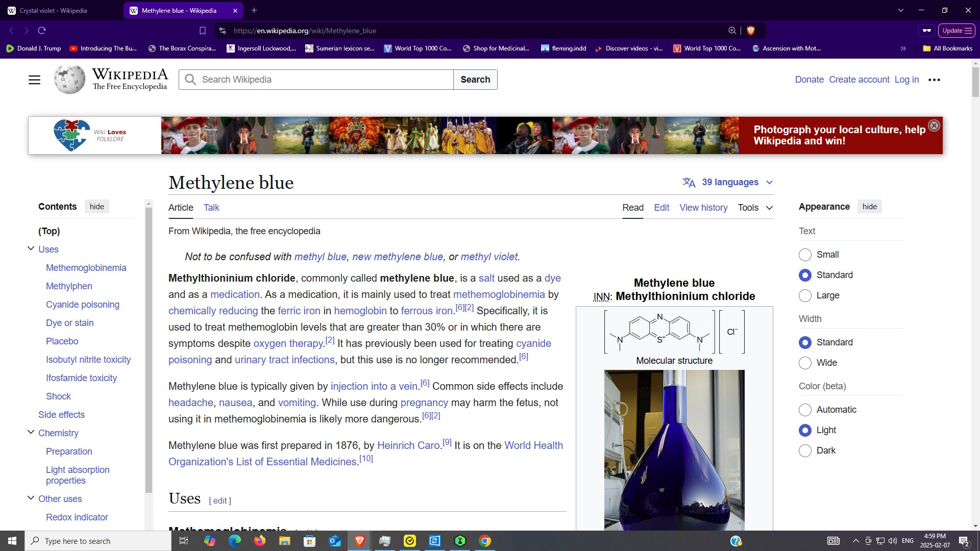Open Task View in the taskbar
Viewport: 980px width, 551px height.
[184, 541]
